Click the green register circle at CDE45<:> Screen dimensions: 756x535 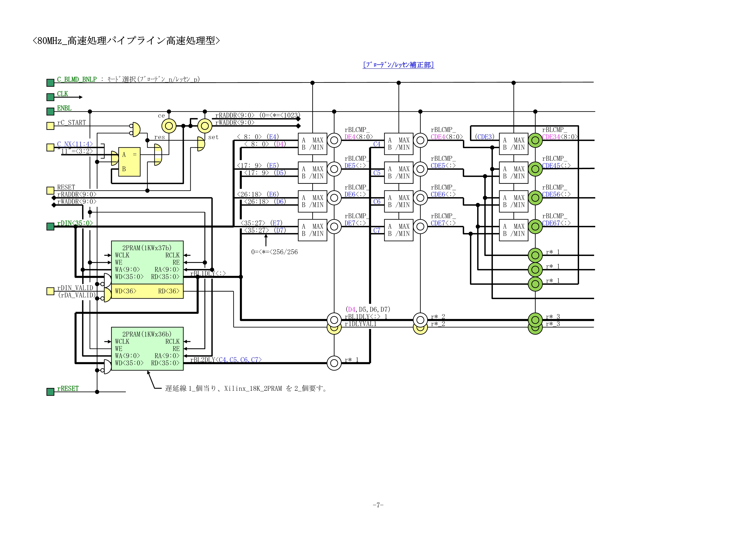pos(535,169)
